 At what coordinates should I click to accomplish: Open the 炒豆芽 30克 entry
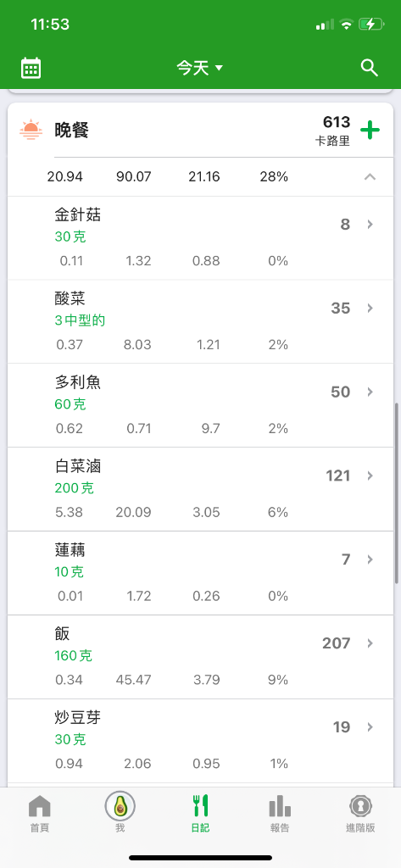(x=200, y=741)
